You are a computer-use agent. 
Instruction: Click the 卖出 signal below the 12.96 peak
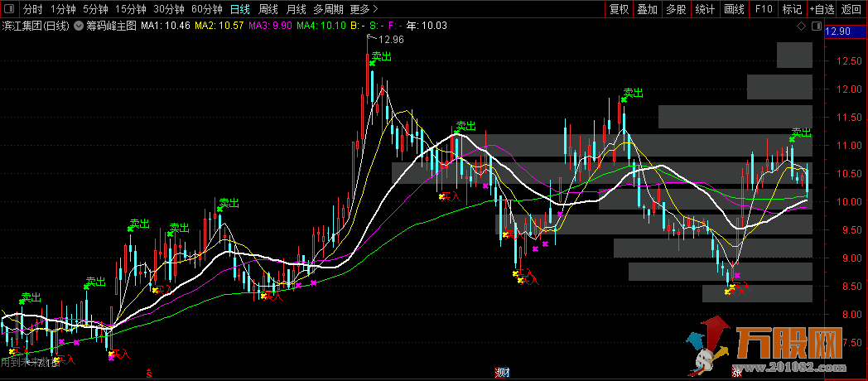point(381,56)
